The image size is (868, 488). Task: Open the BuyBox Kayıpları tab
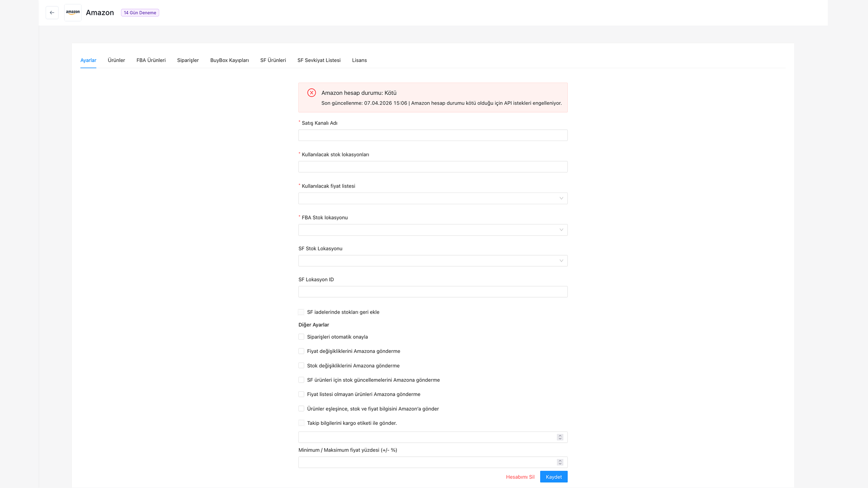click(230, 60)
